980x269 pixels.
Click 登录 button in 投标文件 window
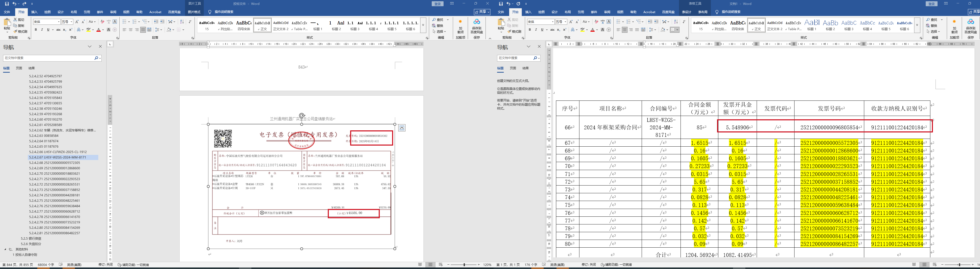tap(438, 4)
